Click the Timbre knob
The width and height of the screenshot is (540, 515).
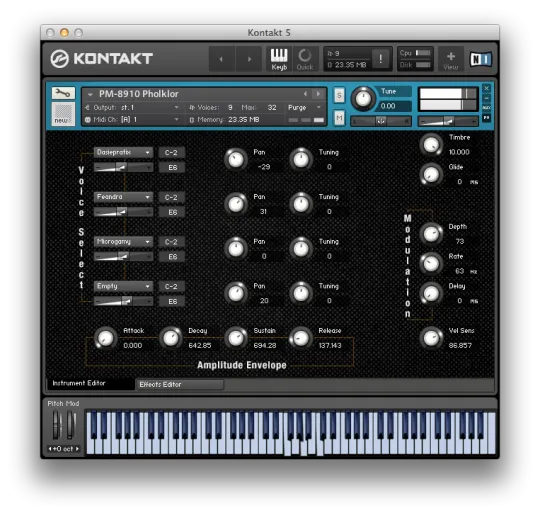pos(431,145)
